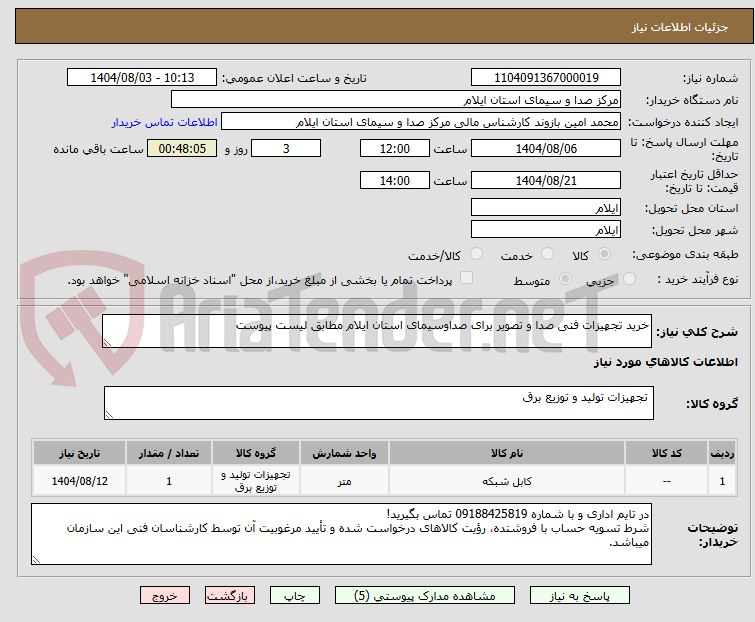Grab the resize handle of گروه کالا box
The image size is (755, 622).
coord(109,415)
